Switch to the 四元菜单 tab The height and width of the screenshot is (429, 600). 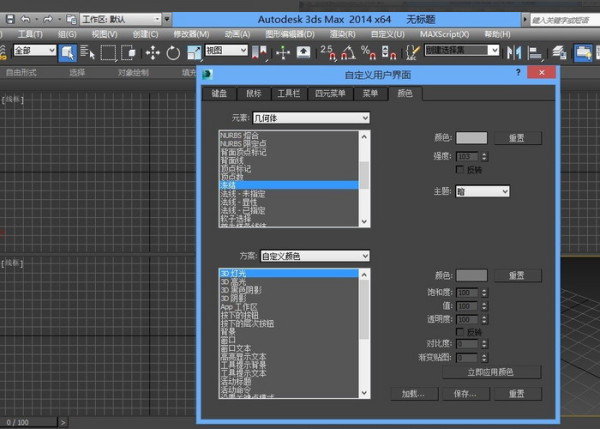[330, 93]
